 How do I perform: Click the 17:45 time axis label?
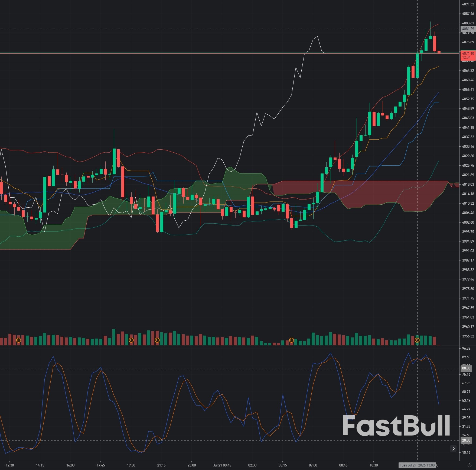click(101, 465)
